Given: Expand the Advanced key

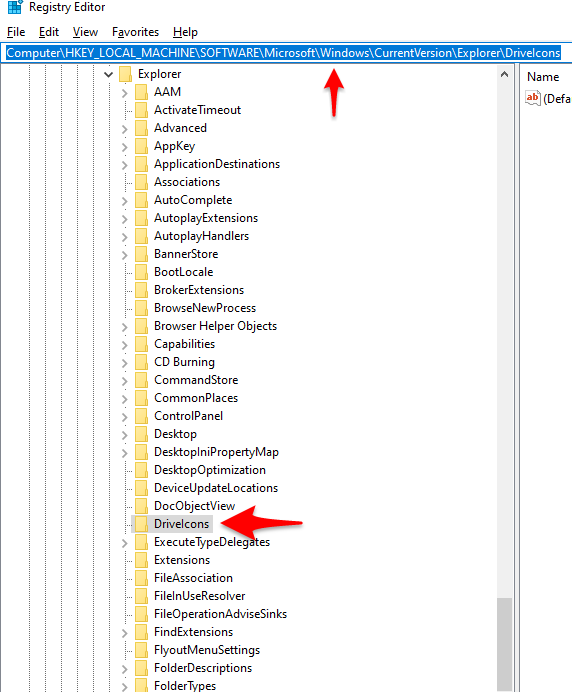Looking at the screenshot, I should coord(124,129).
